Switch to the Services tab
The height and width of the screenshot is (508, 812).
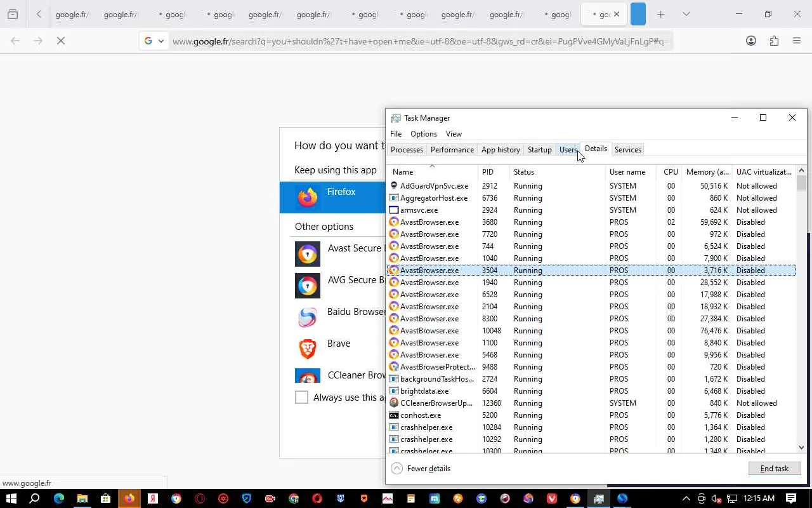[628, 150]
